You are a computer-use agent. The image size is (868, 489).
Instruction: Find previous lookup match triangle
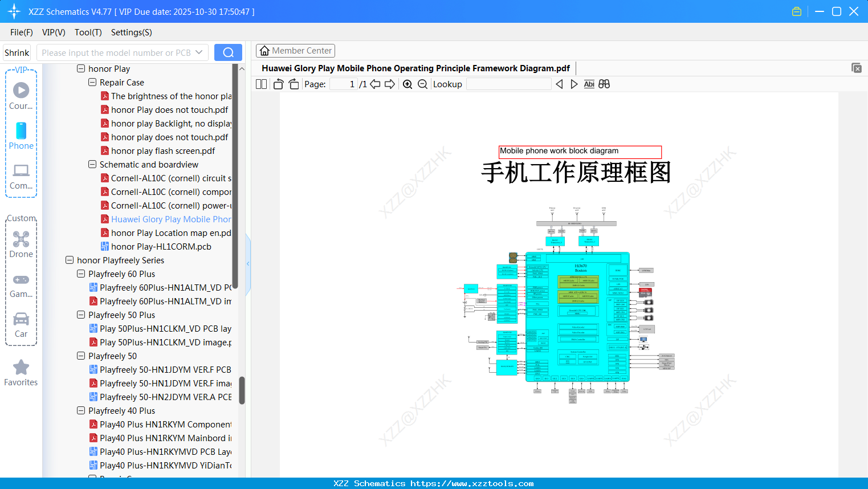click(559, 84)
